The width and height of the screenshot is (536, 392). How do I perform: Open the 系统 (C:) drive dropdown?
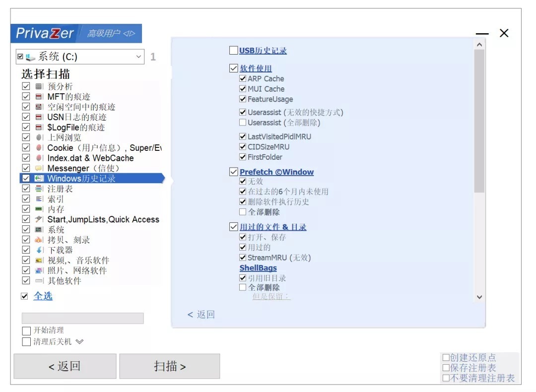click(x=138, y=57)
